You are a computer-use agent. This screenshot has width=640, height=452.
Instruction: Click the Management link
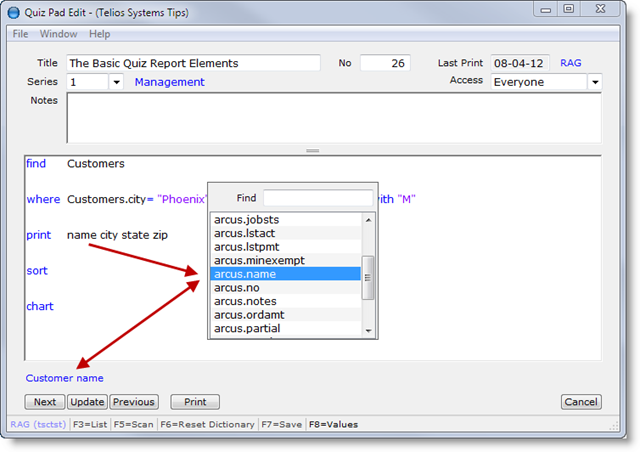(170, 82)
